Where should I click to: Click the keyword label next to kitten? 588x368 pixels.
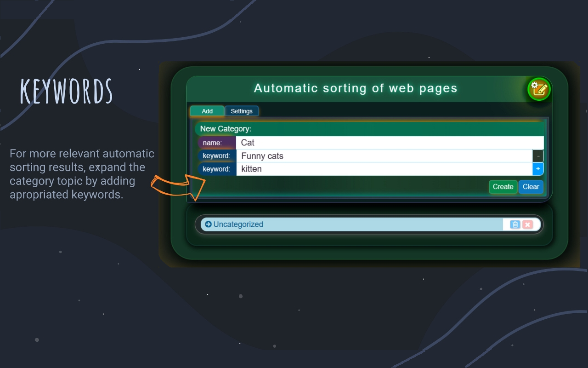(216, 169)
